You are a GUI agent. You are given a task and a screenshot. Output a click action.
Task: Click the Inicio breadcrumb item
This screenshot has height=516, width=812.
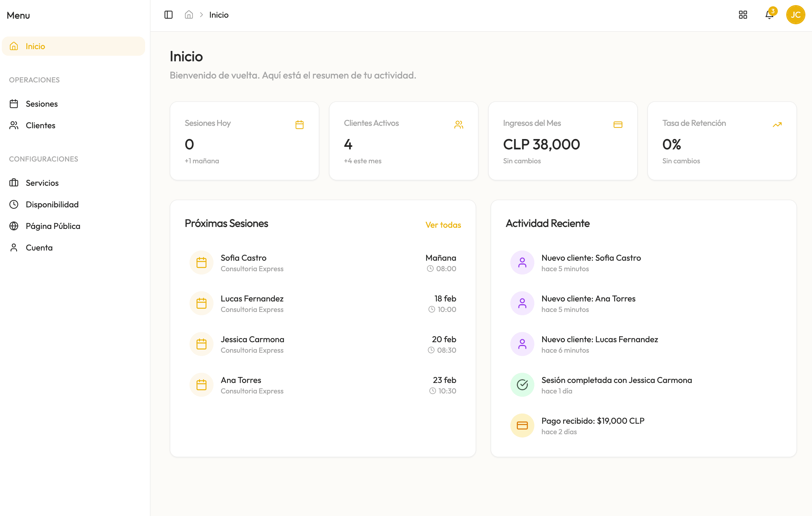[x=219, y=15]
